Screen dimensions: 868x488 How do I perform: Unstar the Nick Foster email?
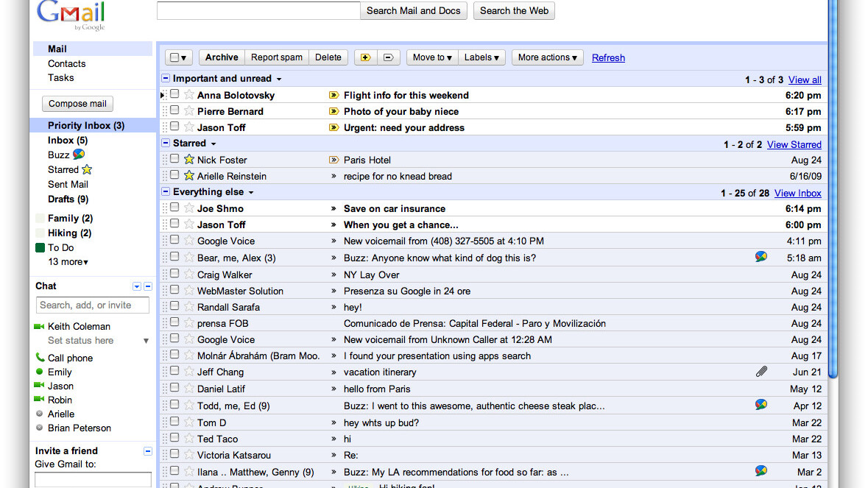(189, 160)
